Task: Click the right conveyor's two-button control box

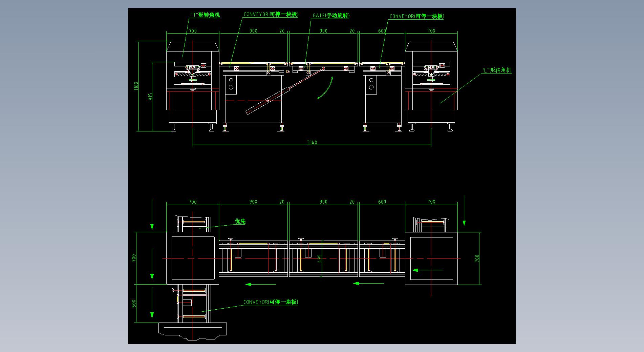Action: [371, 84]
